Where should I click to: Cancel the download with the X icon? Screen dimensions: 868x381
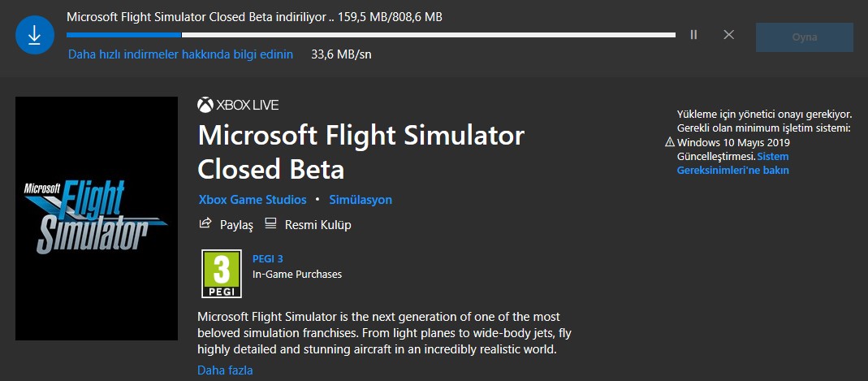(728, 35)
